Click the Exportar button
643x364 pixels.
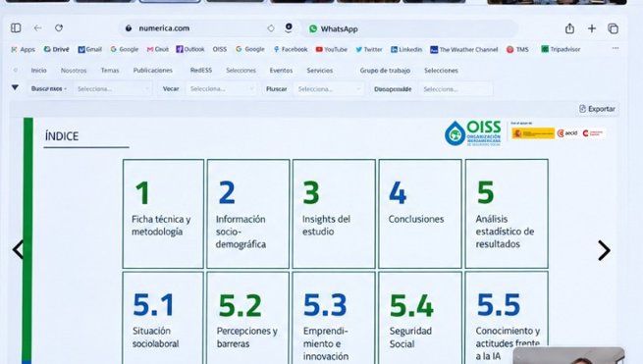(597, 109)
